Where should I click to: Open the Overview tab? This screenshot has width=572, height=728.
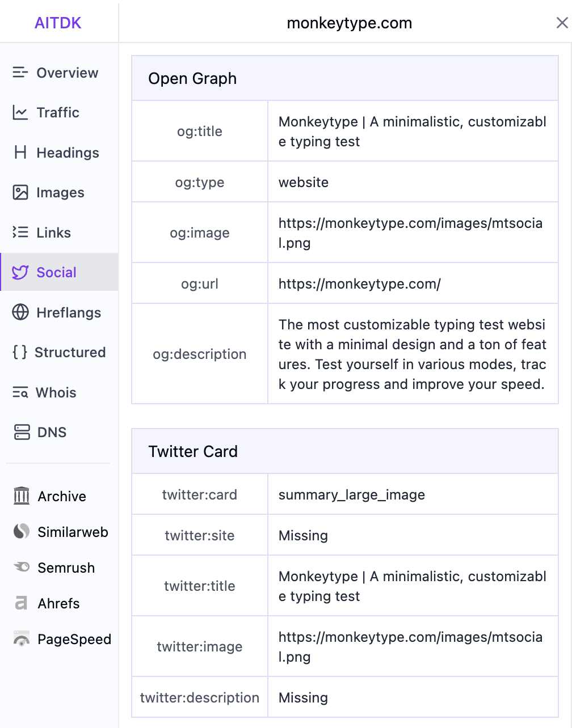(59, 73)
